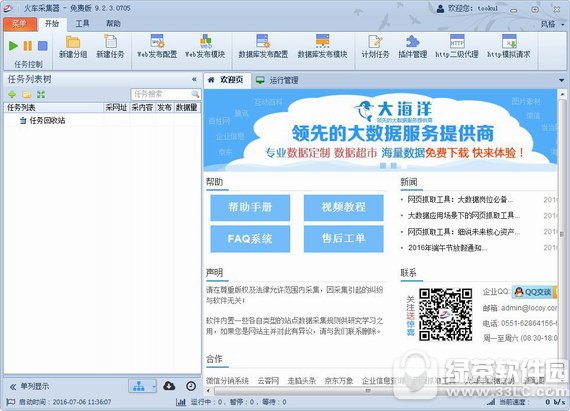This screenshot has height=411, width=570.
Task: Open the 售后工单 button
Action: point(344,239)
